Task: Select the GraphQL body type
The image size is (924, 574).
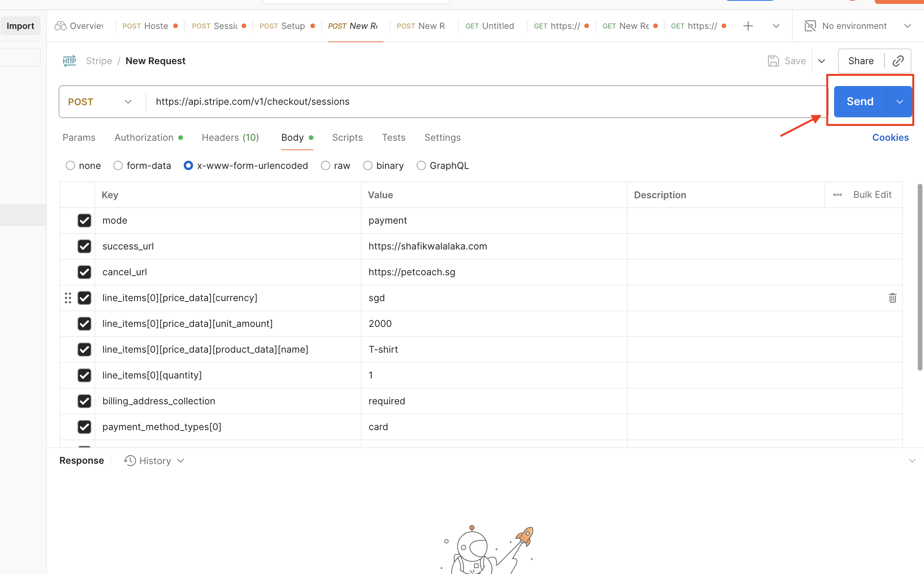Action: tap(421, 166)
